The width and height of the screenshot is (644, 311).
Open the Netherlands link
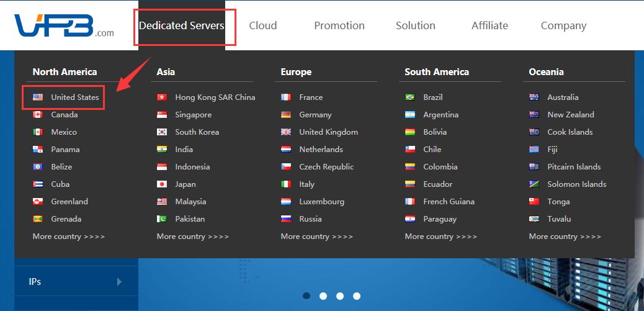click(x=321, y=150)
